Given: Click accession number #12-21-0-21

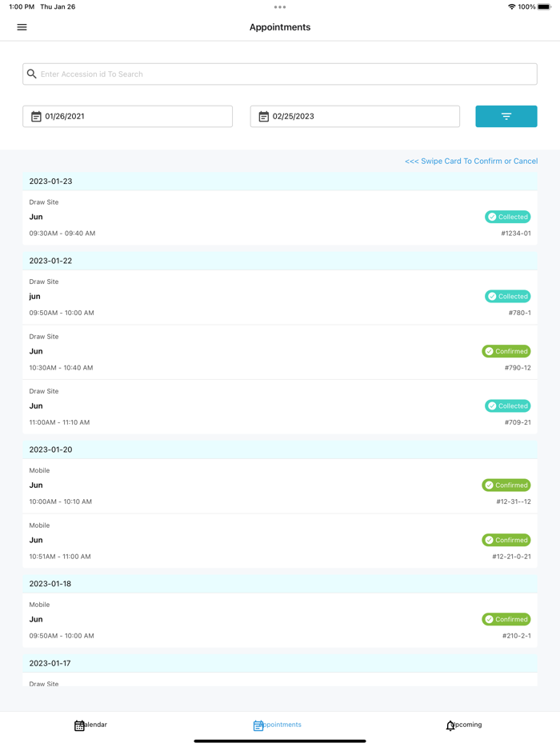Looking at the screenshot, I should pos(511,557).
